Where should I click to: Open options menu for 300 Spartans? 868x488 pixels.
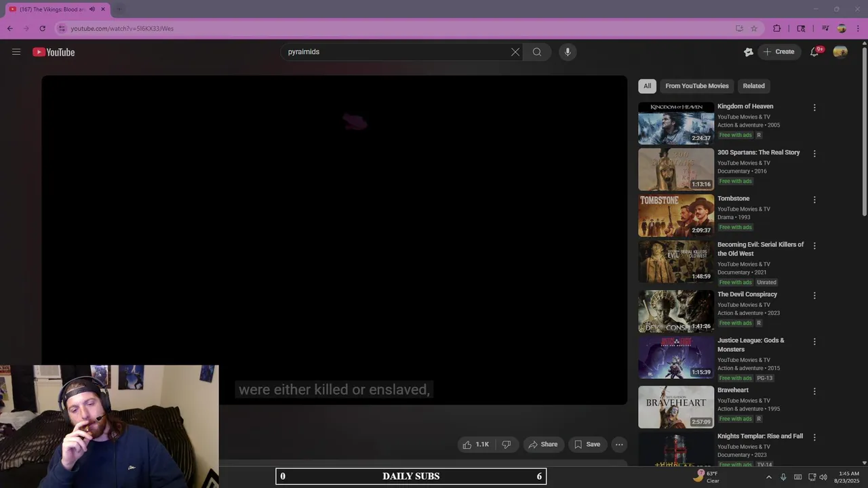[x=814, y=153]
